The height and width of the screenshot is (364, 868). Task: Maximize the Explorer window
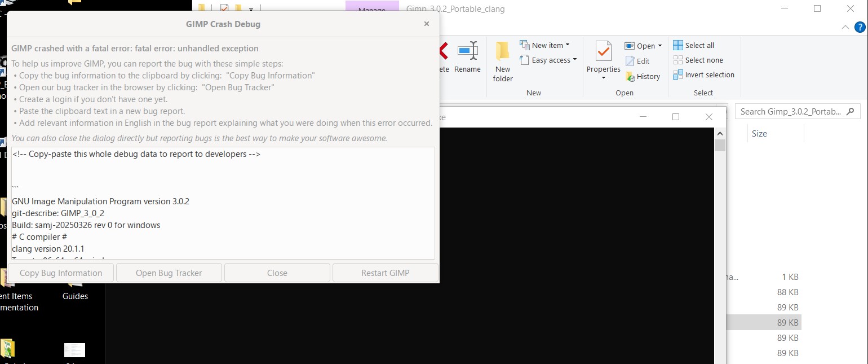pyautogui.click(x=817, y=8)
